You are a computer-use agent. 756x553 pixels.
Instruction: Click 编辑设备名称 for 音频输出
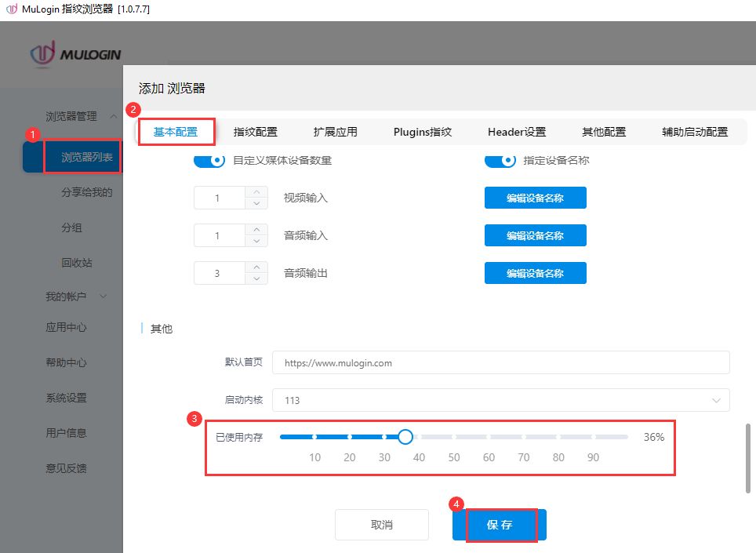pyautogui.click(x=535, y=273)
